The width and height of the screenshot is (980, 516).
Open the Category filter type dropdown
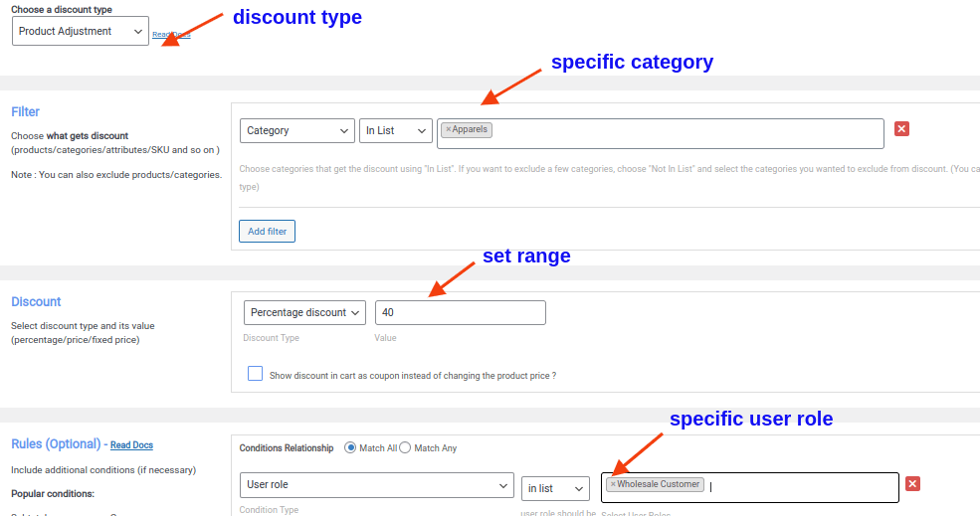point(296,130)
